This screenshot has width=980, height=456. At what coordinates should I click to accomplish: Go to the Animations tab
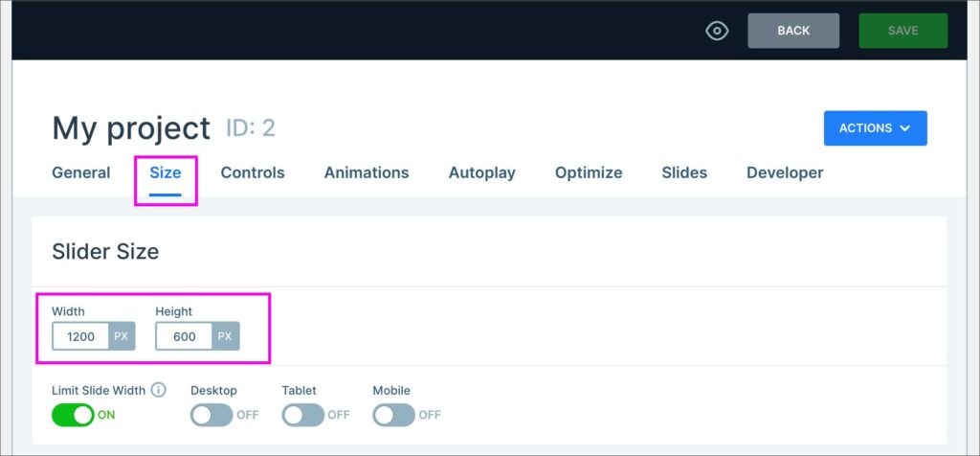[367, 173]
